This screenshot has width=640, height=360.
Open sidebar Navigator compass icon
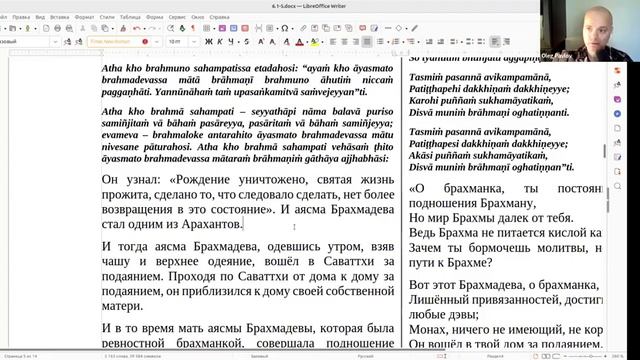coord(617,113)
